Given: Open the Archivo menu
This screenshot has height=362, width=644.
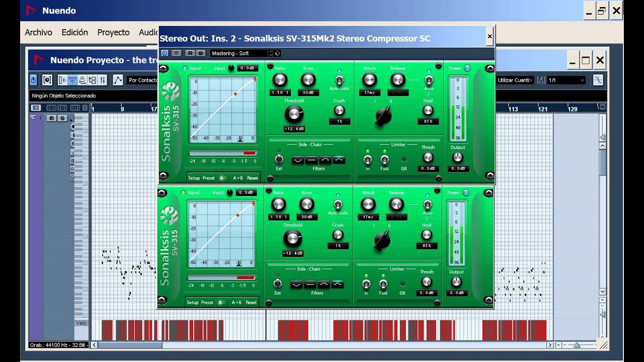Looking at the screenshot, I should point(38,32).
